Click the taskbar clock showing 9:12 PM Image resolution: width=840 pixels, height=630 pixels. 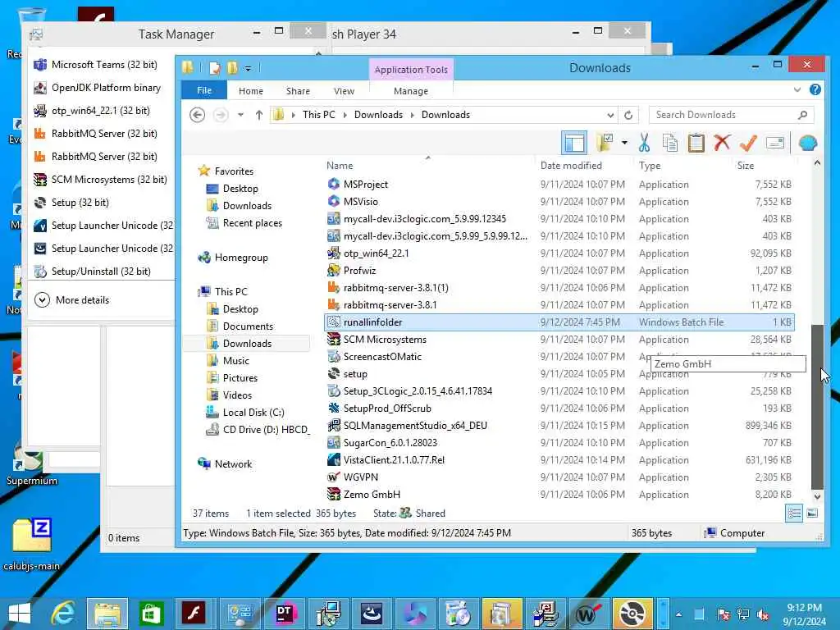coord(804,614)
